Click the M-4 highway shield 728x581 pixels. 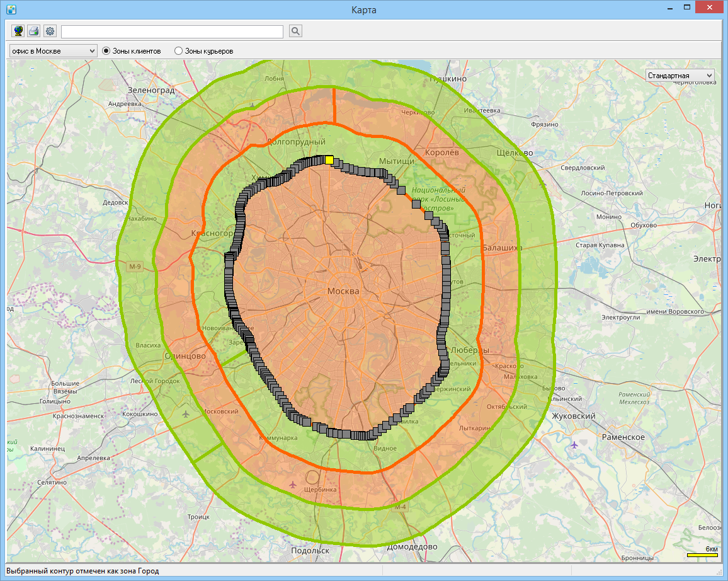[x=401, y=507]
